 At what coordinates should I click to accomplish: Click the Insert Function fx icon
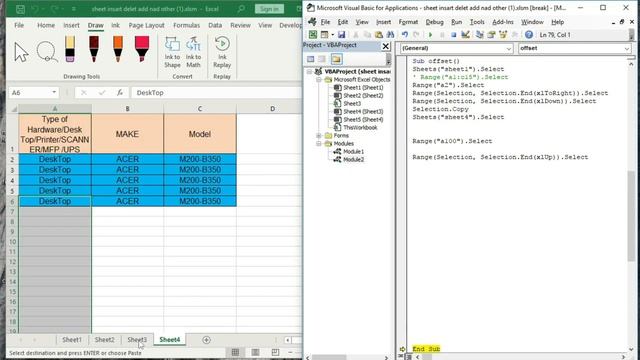(120, 93)
